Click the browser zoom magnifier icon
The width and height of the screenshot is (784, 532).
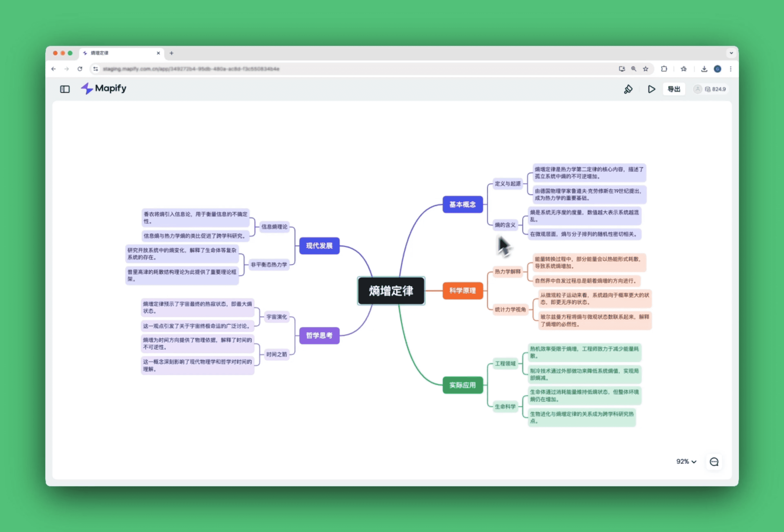coord(634,69)
